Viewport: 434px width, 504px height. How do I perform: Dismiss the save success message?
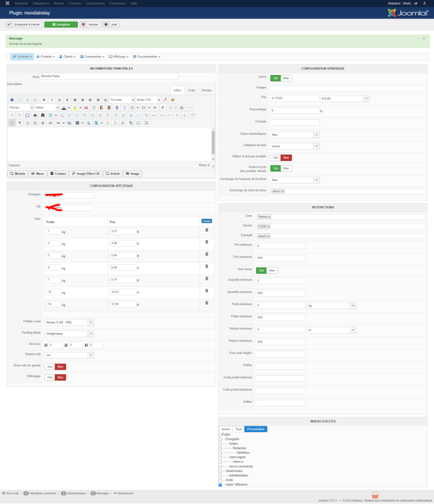[424, 39]
